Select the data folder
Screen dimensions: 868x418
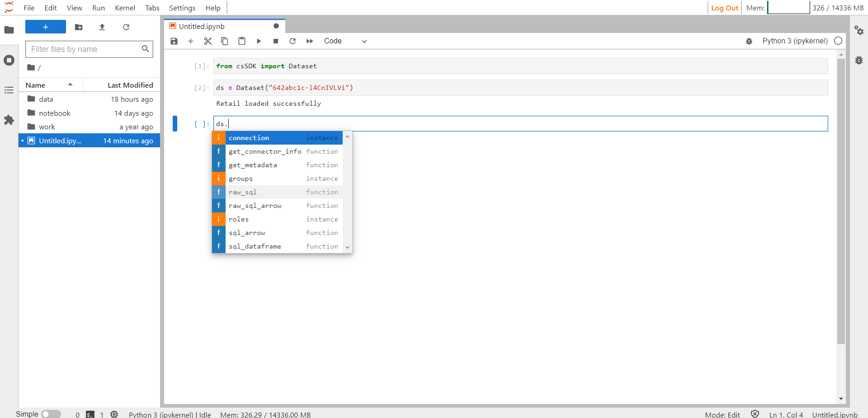[90, 99]
